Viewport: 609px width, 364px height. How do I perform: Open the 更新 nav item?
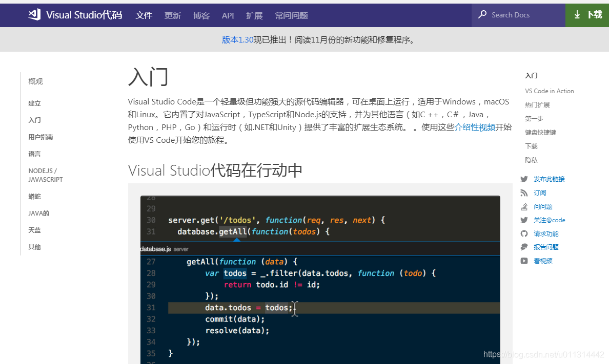(x=172, y=15)
